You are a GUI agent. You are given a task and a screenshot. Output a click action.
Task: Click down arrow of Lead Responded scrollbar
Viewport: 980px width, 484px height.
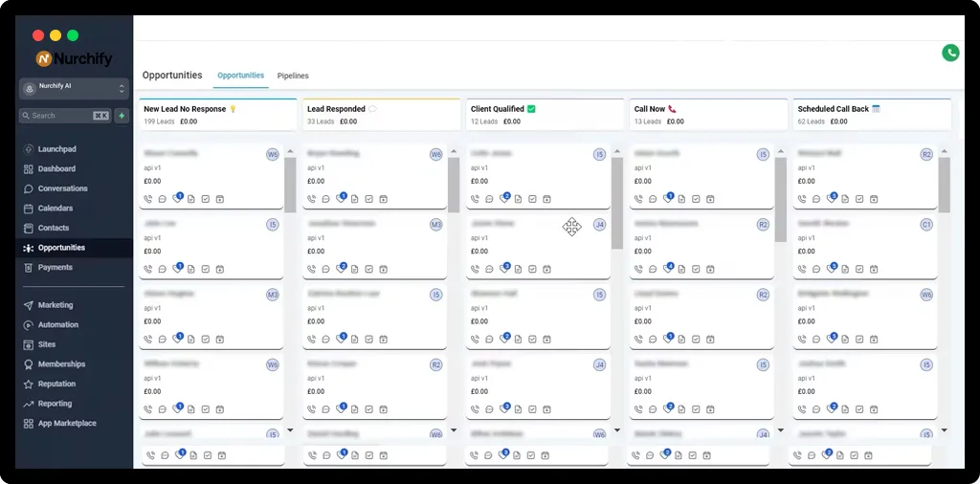click(x=454, y=430)
